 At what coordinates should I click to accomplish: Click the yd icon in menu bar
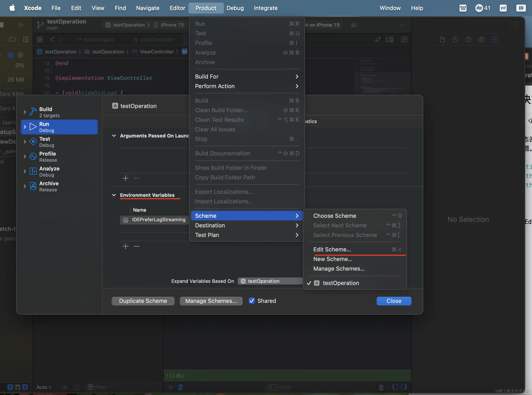pos(503,8)
